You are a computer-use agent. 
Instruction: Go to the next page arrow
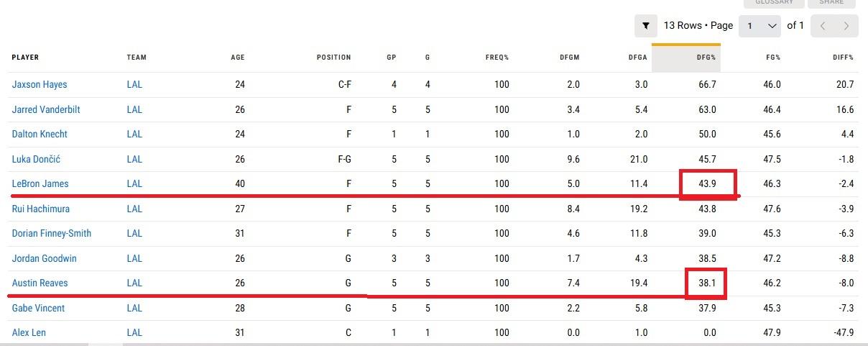(846, 26)
